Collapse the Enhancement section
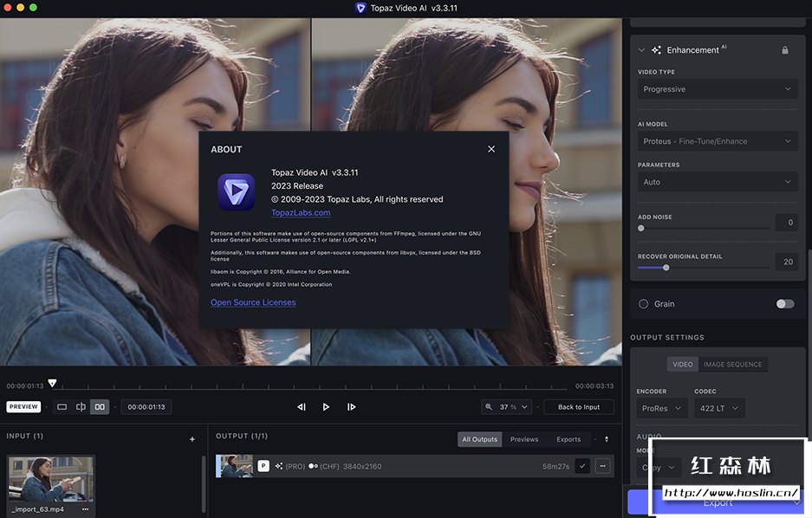 [x=641, y=50]
